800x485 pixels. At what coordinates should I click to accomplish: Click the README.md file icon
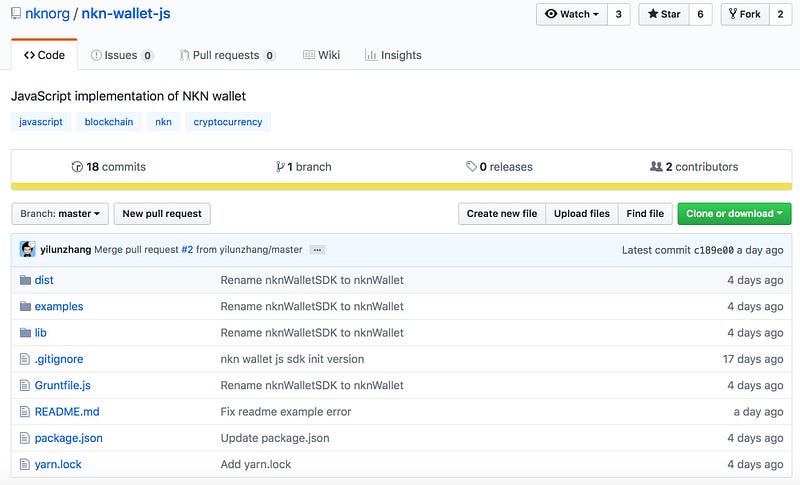(x=26, y=411)
